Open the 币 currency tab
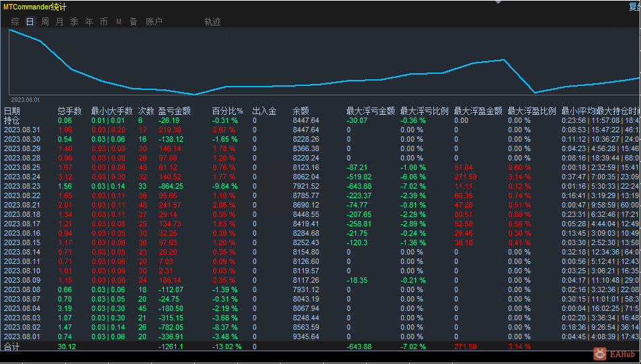 click(104, 21)
